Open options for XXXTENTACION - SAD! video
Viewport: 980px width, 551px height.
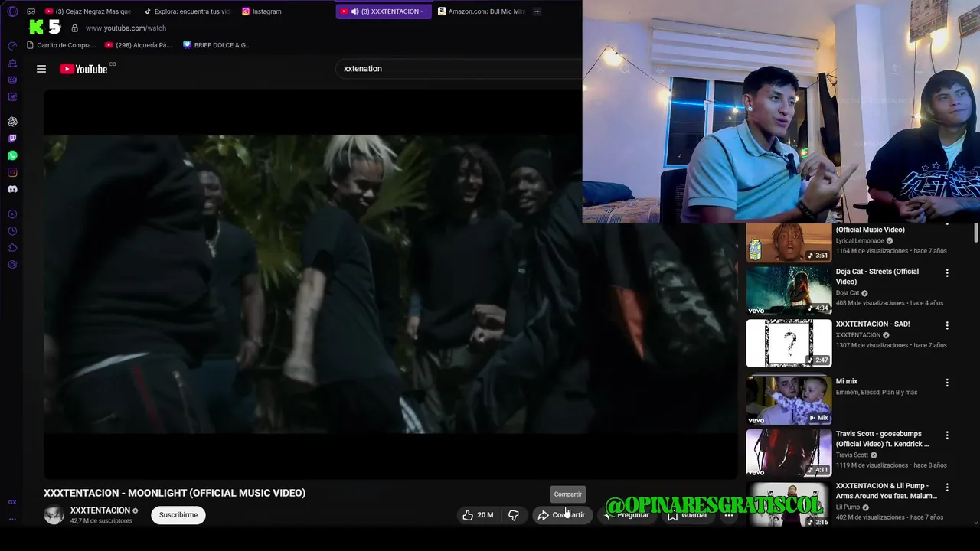coord(947,325)
